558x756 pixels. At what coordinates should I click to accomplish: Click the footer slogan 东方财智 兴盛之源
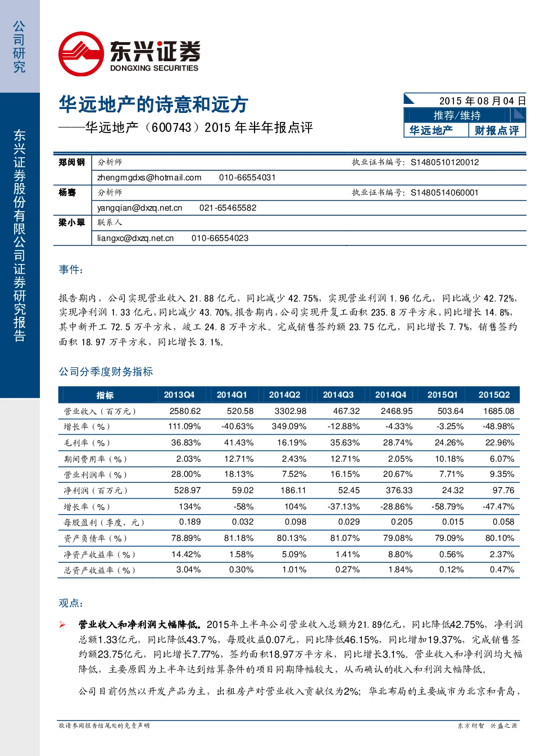487,726
